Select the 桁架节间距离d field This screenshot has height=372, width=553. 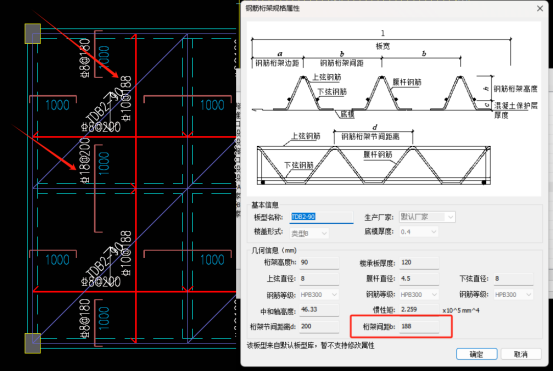coord(319,327)
